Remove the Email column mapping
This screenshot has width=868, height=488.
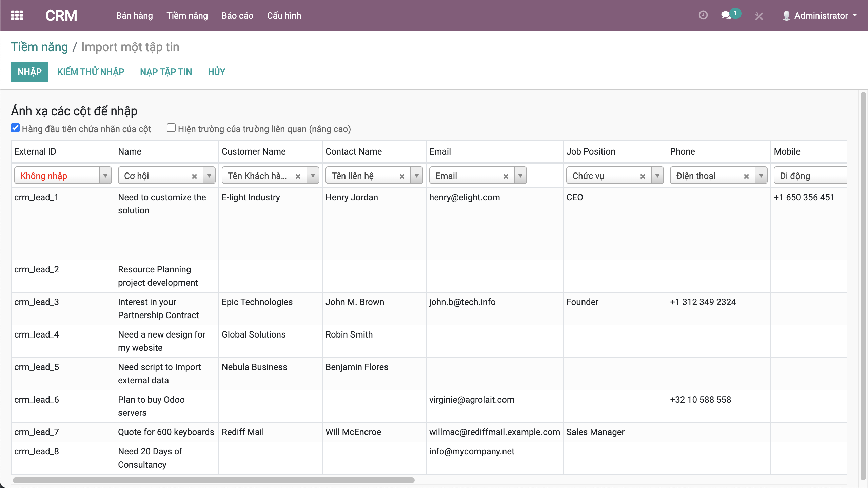point(506,176)
